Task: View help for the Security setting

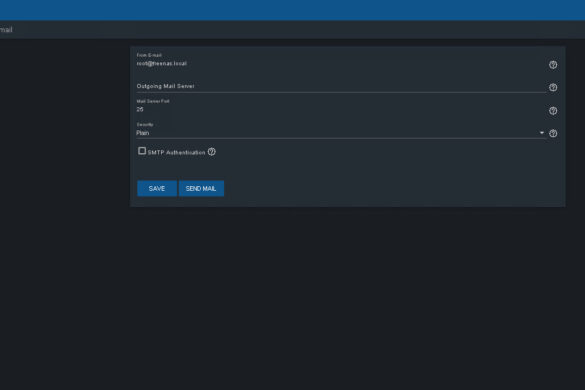Action: tap(553, 134)
